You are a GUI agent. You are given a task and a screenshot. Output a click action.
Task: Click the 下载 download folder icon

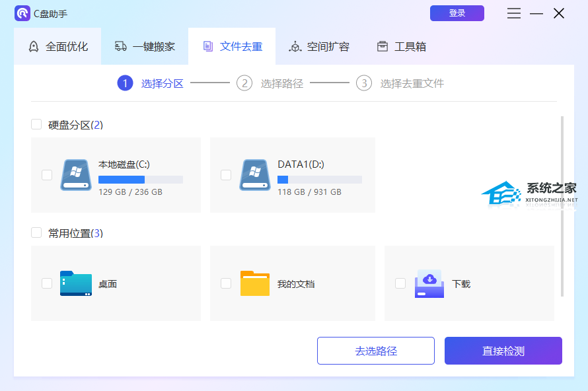pos(429,283)
